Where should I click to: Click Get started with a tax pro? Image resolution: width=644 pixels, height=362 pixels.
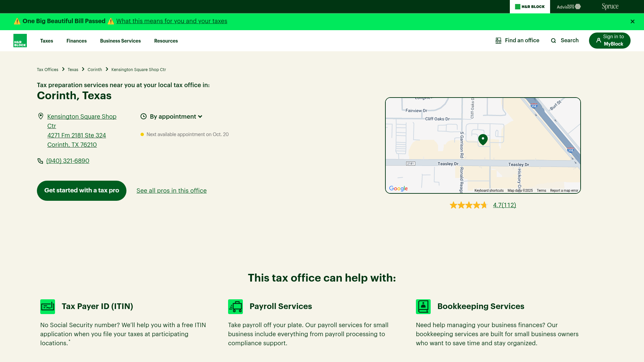coord(82,190)
